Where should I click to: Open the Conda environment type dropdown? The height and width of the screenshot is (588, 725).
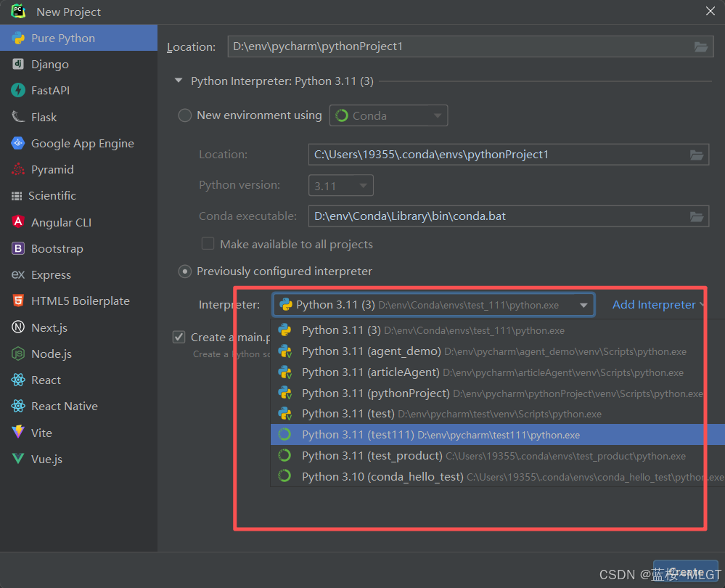point(388,115)
